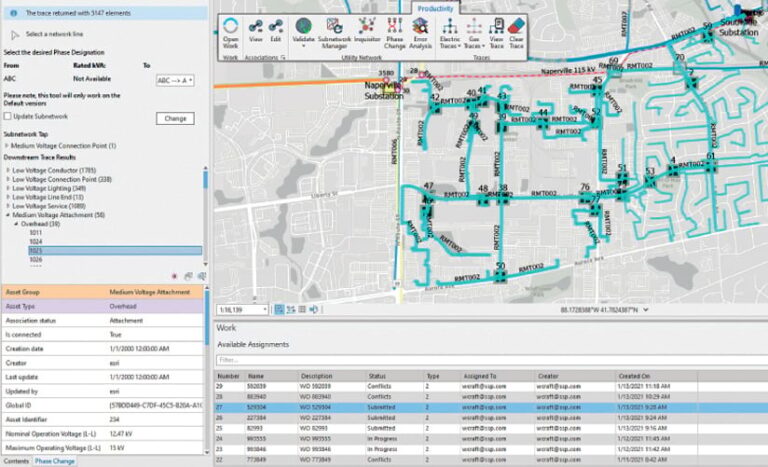Click the Naperville Substation map label

click(384, 91)
